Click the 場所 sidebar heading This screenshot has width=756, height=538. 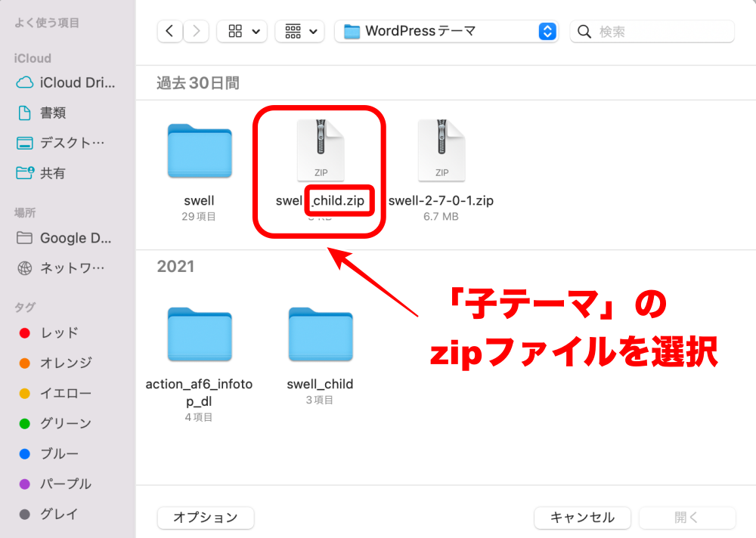point(25,212)
